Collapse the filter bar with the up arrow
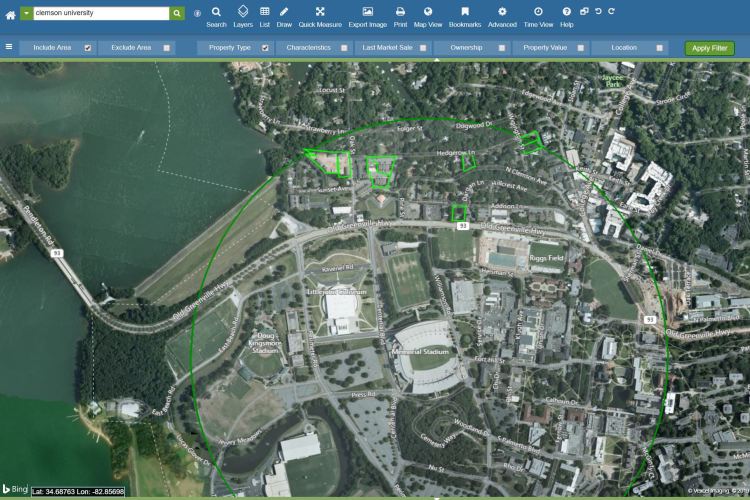 [x=437, y=60]
